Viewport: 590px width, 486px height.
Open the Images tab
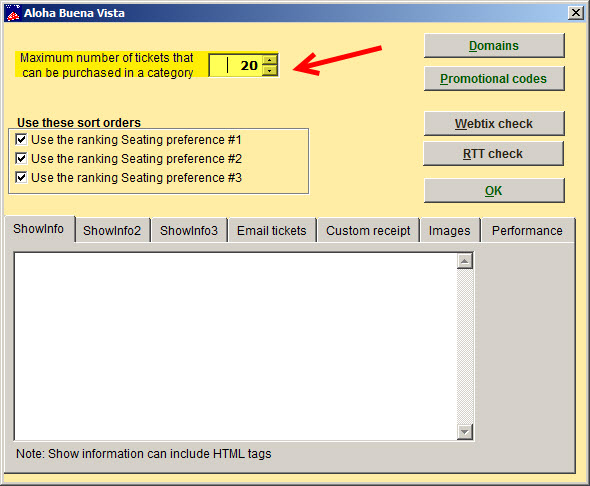(450, 230)
